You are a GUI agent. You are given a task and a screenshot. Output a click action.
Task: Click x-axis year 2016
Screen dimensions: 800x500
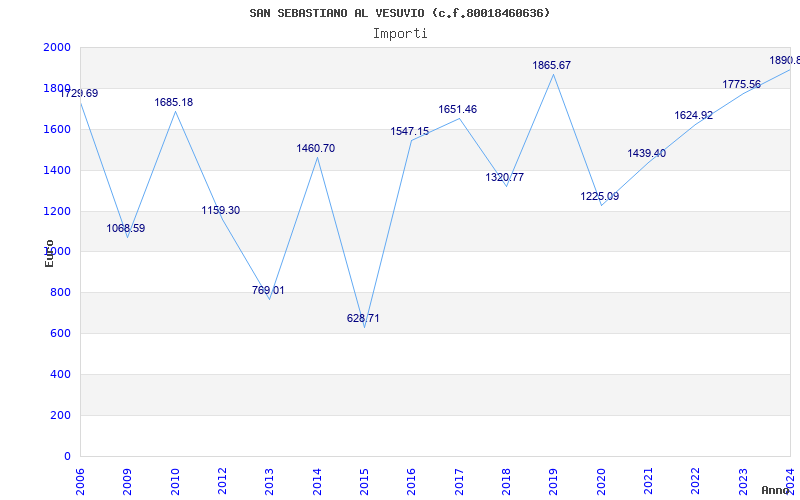click(412, 481)
